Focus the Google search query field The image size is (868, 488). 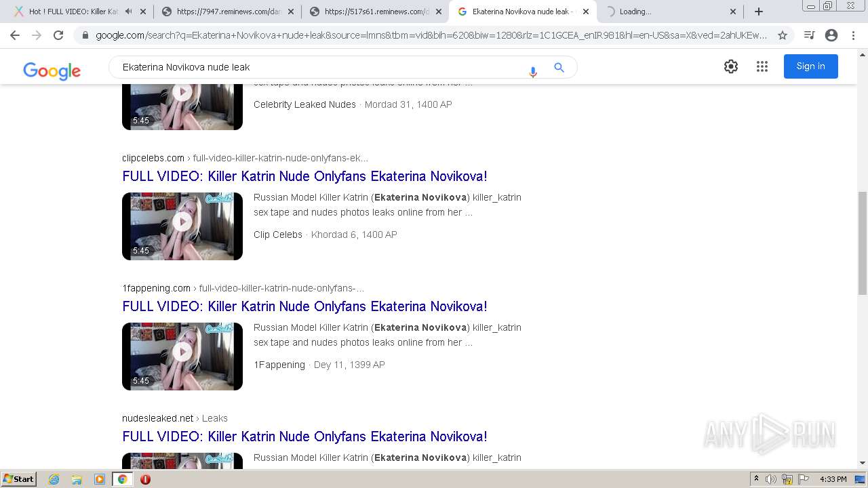pos(319,67)
